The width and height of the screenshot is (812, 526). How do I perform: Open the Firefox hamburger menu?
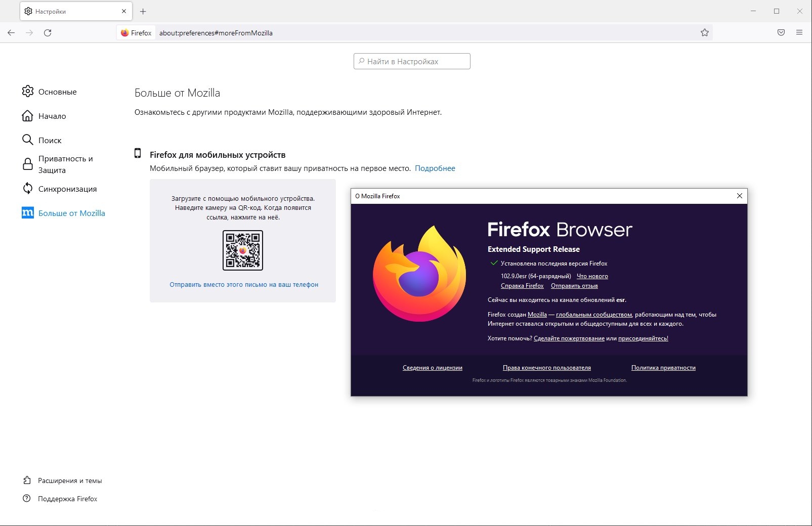click(x=799, y=33)
